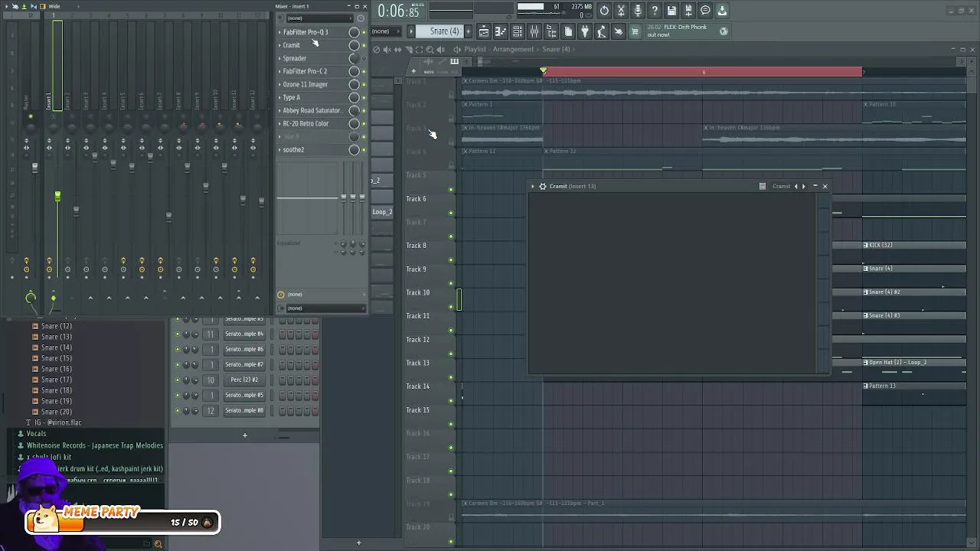The height and width of the screenshot is (551, 980).
Task: Click the export download icon
Action: coord(722,11)
